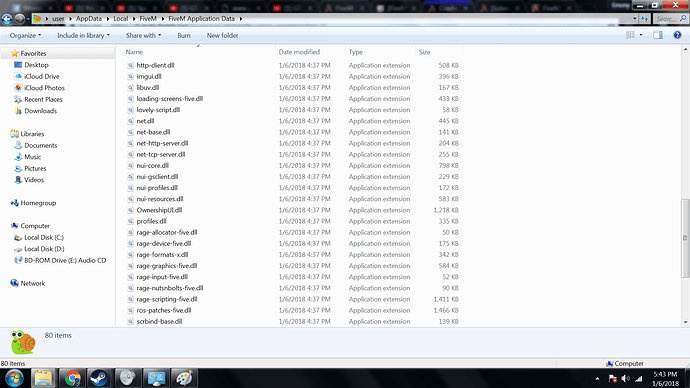
Task: Click the Windows Start orb
Action: [x=14, y=378]
